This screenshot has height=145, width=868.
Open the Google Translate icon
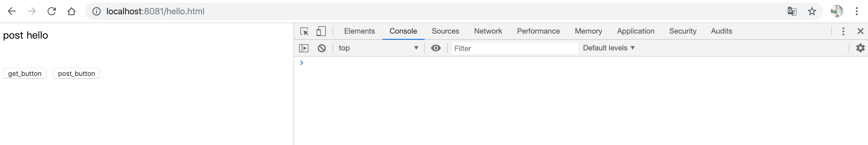(792, 12)
